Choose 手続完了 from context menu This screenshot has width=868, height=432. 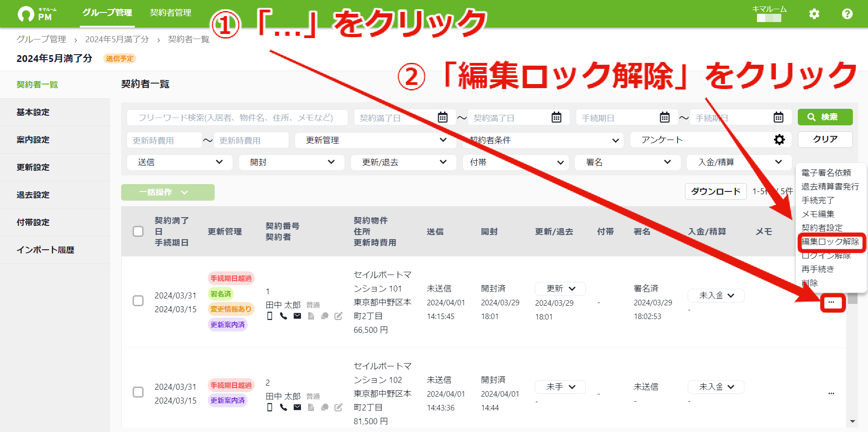pos(818,200)
